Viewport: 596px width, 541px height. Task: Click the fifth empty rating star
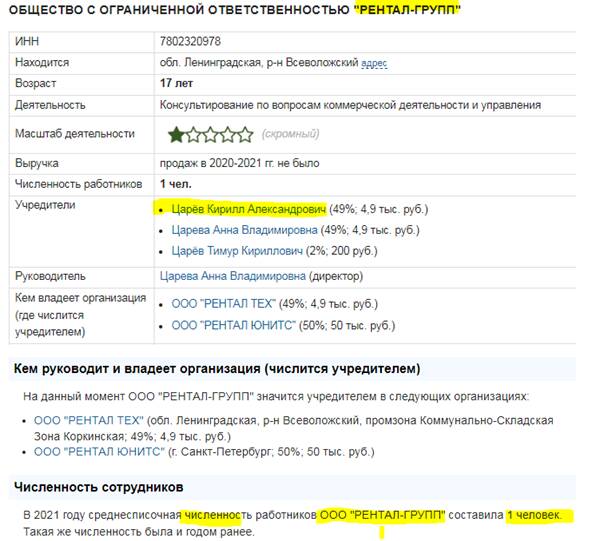[x=245, y=135]
